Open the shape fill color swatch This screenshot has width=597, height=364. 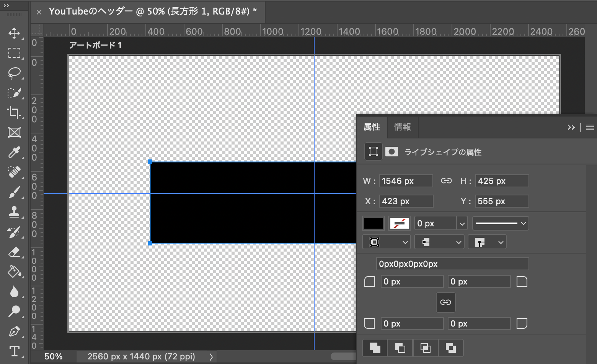373,223
